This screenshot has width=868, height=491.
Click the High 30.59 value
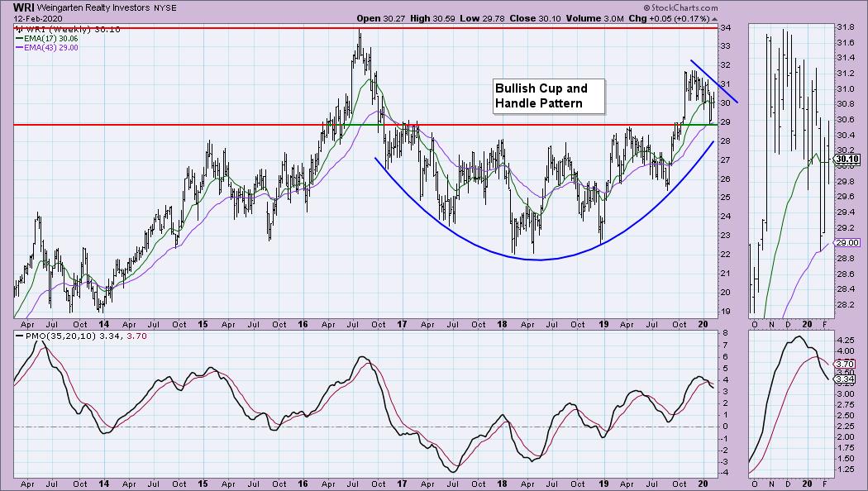click(432, 18)
